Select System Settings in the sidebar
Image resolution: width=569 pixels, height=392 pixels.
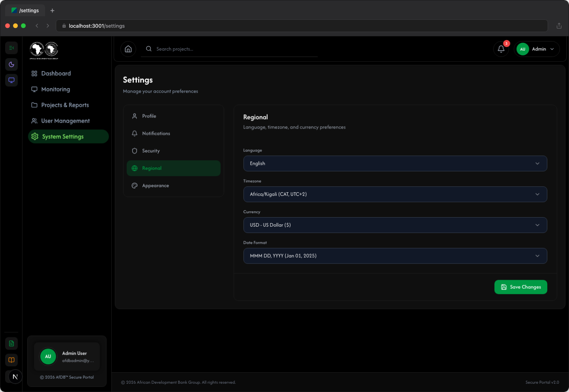[x=68, y=136]
